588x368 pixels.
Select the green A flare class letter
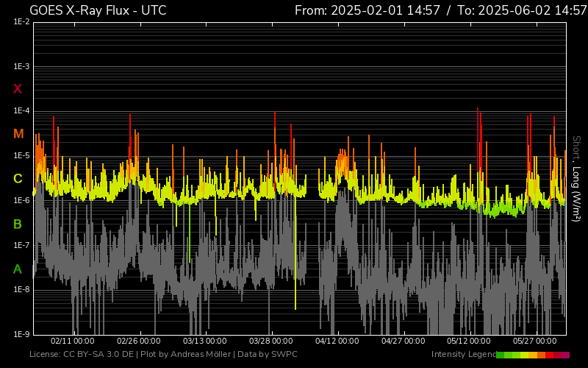pyautogui.click(x=18, y=269)
